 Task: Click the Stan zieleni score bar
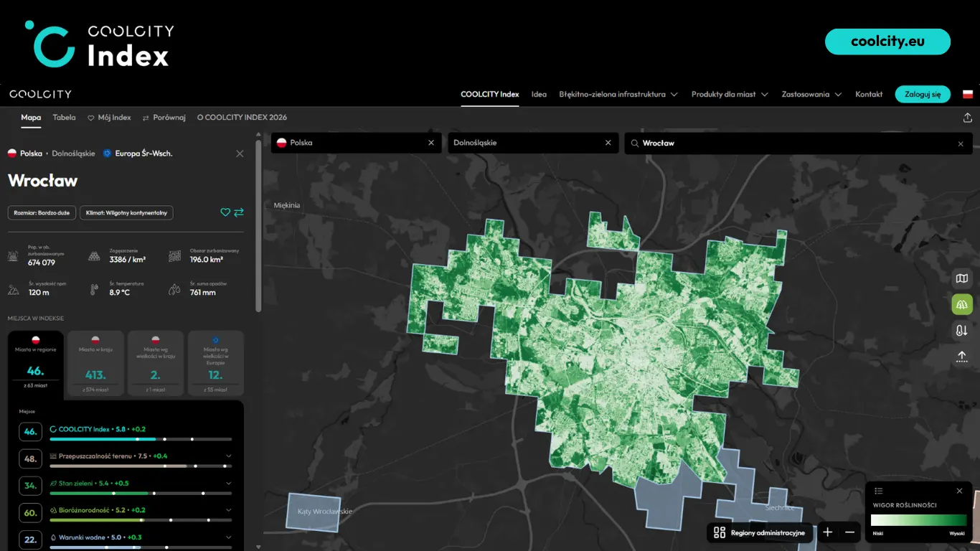pos(141,493)
